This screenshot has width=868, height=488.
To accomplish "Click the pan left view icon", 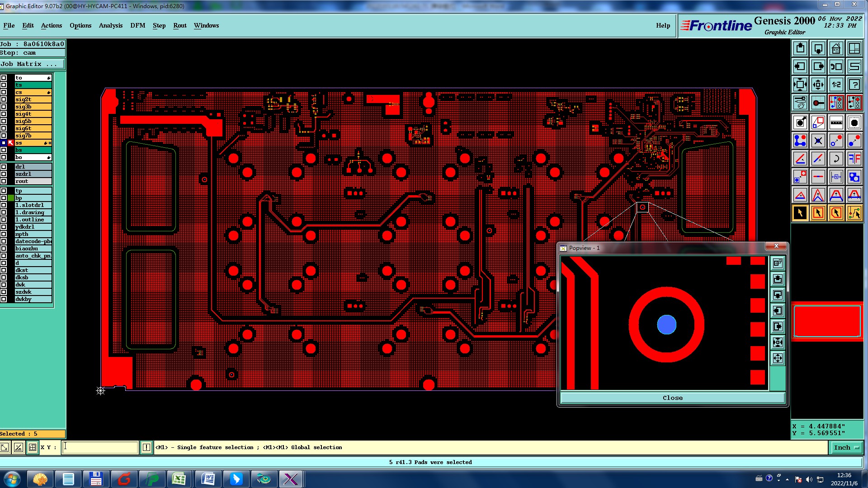I will (800, 66).
